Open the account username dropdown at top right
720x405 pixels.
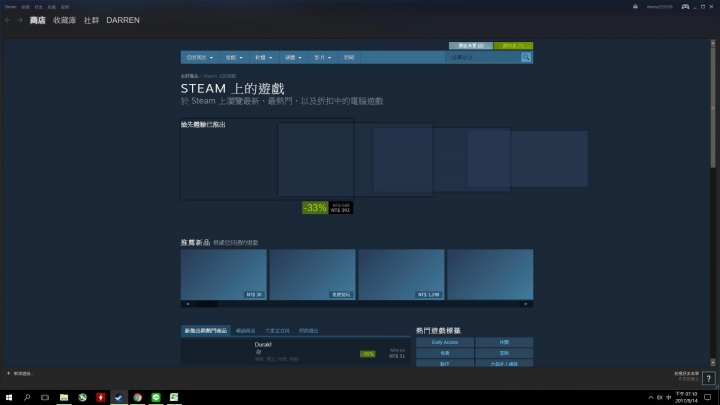[x=659, y=7]
